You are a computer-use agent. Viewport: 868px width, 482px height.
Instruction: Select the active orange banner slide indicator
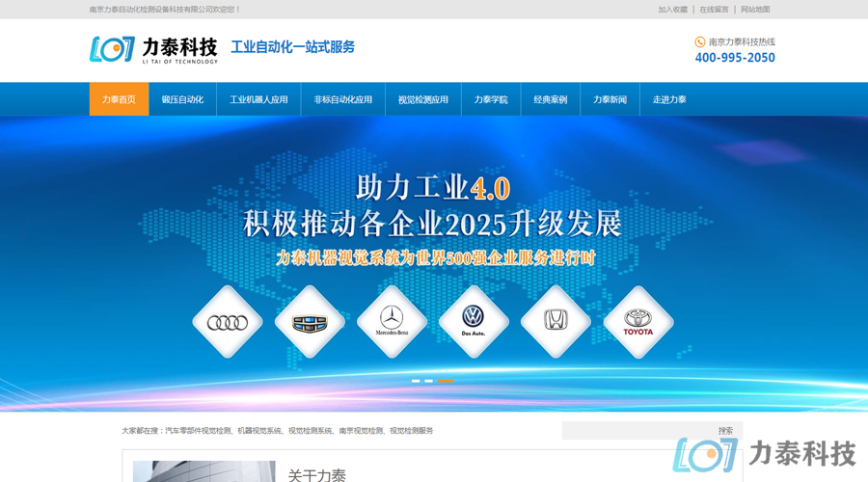click(x=446, y=381)
